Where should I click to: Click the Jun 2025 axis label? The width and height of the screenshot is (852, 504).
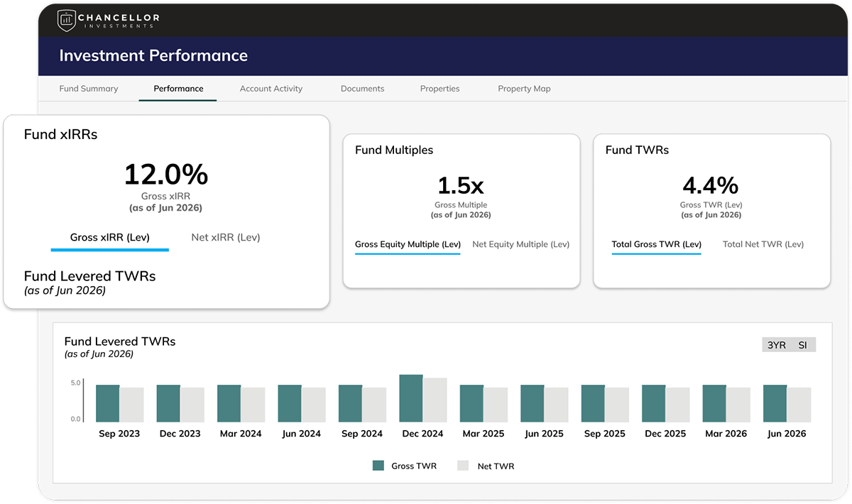(544, 434)
